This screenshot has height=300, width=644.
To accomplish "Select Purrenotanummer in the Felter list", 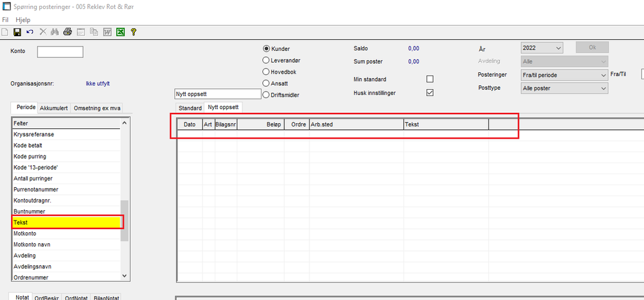I will click(66, 190).
